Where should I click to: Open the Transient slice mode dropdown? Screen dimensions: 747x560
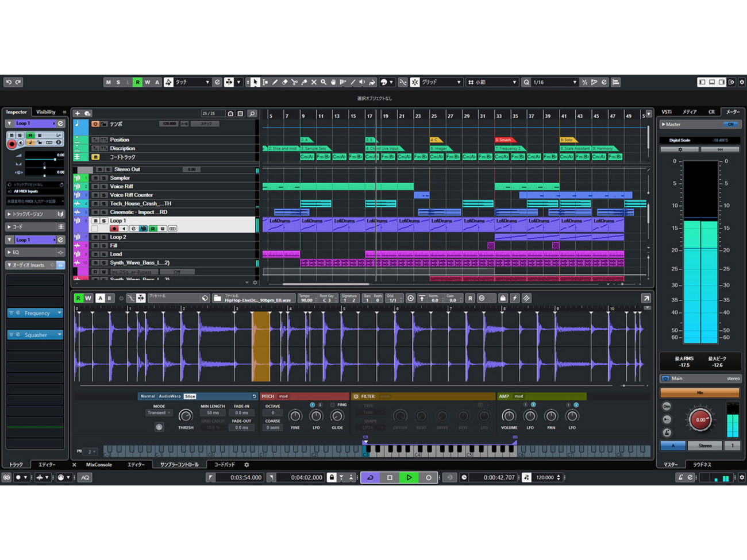pos(159,413)
